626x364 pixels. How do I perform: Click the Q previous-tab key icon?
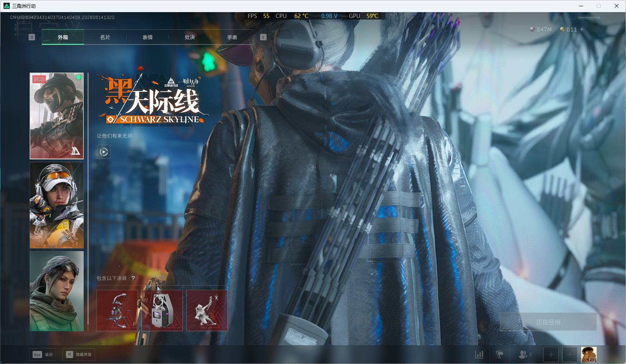(32, 37)
